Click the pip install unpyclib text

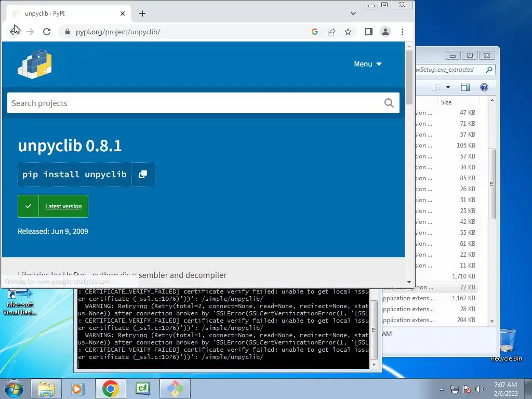point(74,174)
